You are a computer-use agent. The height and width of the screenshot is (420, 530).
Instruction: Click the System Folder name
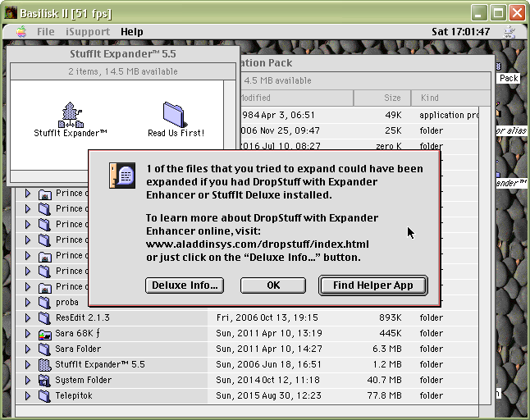pos(83,380)
